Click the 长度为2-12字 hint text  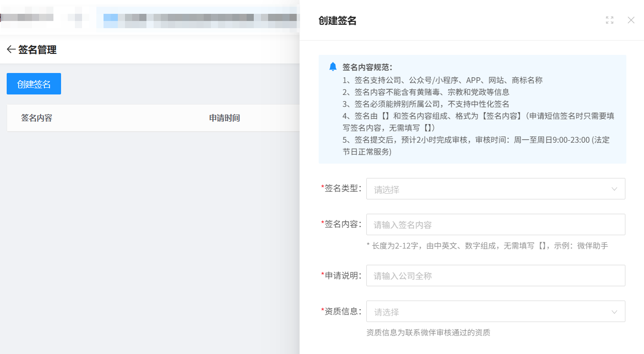(x=487, y=246)
